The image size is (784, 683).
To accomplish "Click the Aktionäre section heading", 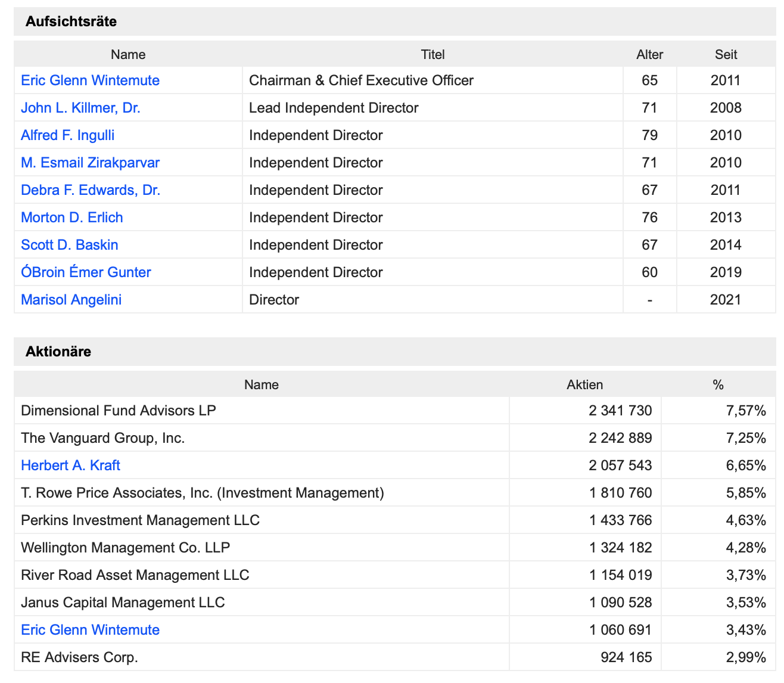I will point(58,352).
